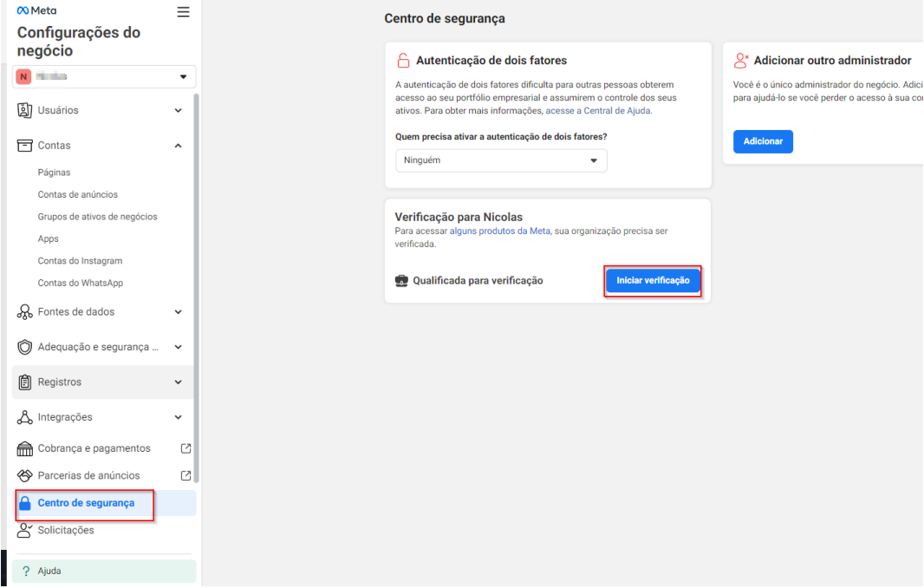The width and height of the screenshot is (924, 588).
Task: Select Centro de segurança menu item
Action: coord(104,503)
